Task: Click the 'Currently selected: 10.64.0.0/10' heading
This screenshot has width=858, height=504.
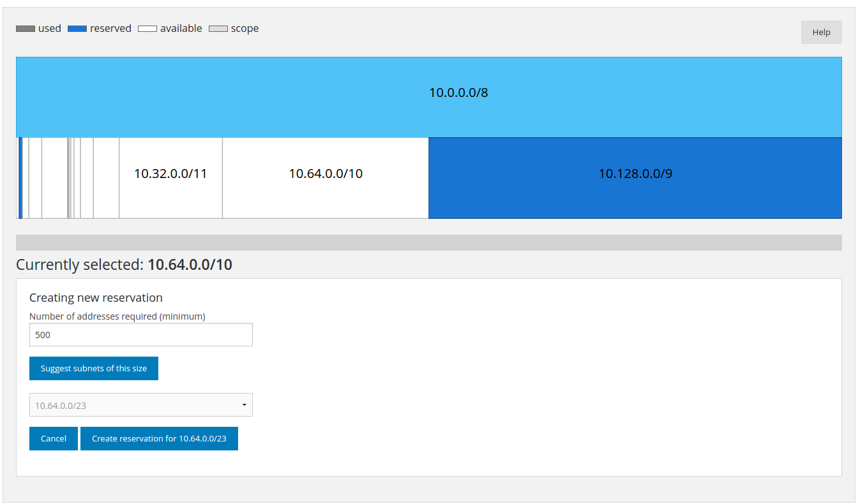Action: [x=124, y=265]
